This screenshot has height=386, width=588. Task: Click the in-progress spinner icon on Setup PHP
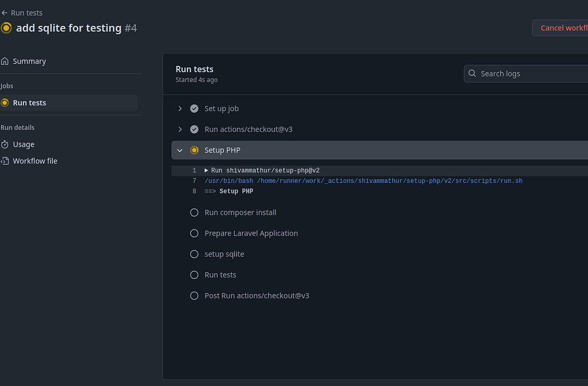pos(194,150)
